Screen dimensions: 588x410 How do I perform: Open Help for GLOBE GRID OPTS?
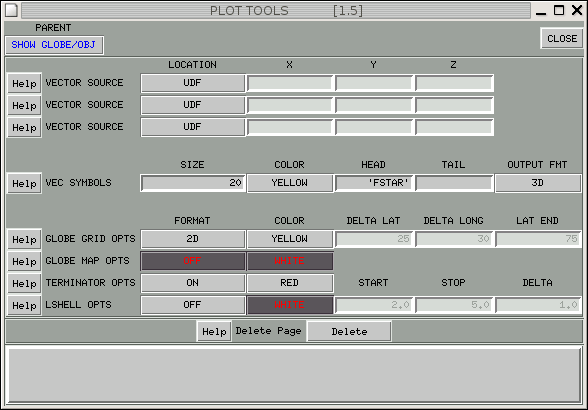click(x=24, y=239)
